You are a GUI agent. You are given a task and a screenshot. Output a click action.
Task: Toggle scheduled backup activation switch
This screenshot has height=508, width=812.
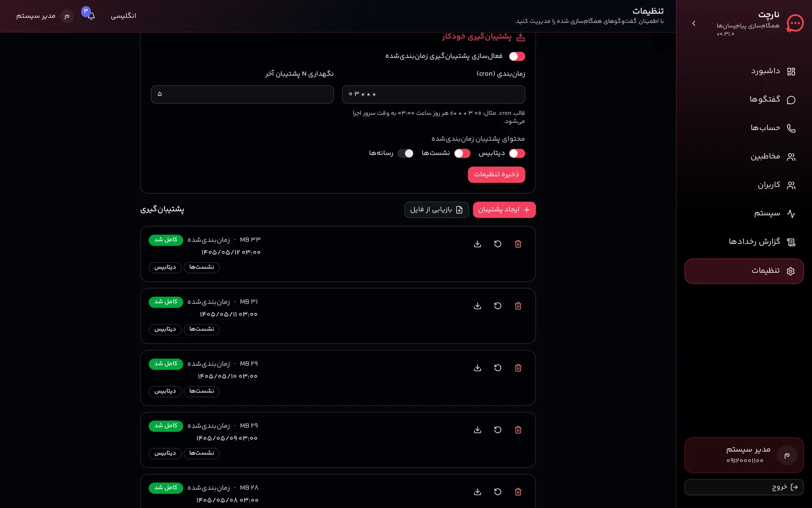[x=517, y=56]
